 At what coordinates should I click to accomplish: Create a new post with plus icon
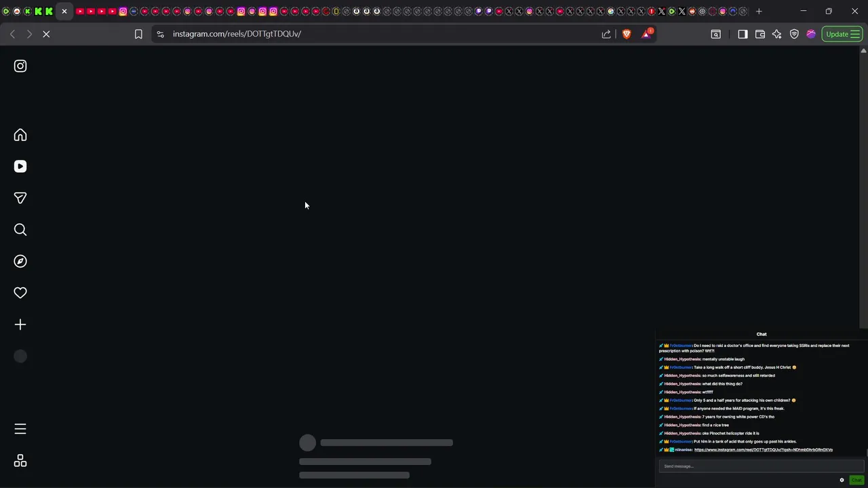(20, 325)
